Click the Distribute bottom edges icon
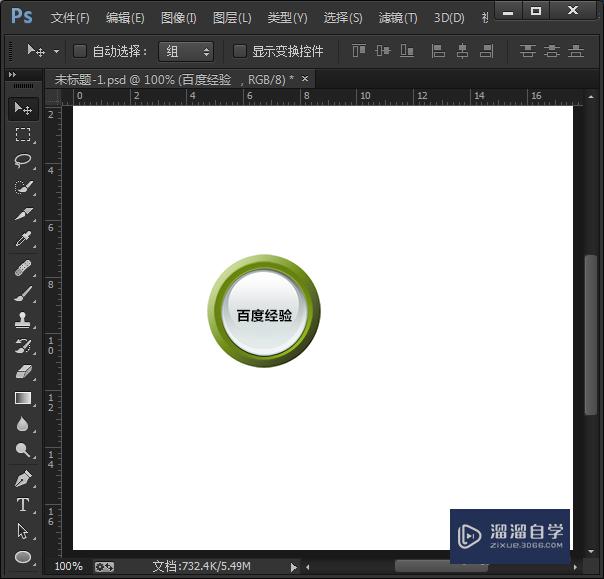Viewport: 604px width, 579px height. [575, 50]
